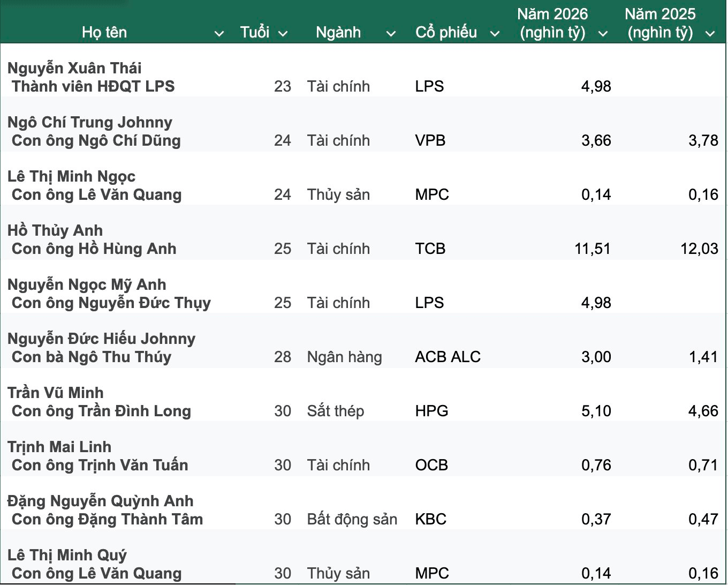Open the Năm 2026 column filter dropdown

603,34
